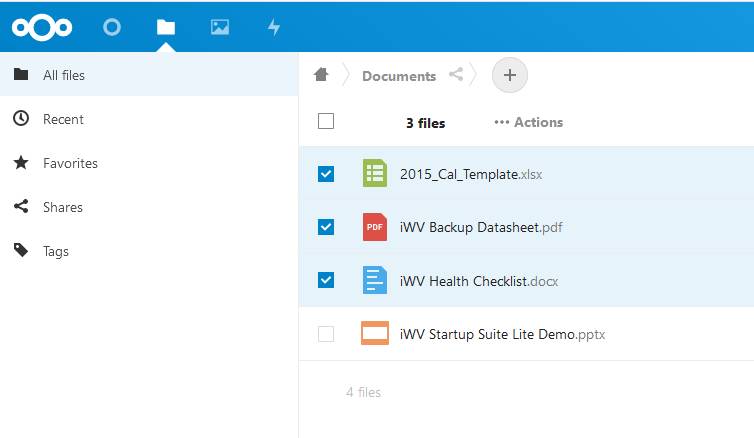Screen dimensions: 754x438
Task: Toggle the select-all files checkbox
Action: click(x=326, y=121)
